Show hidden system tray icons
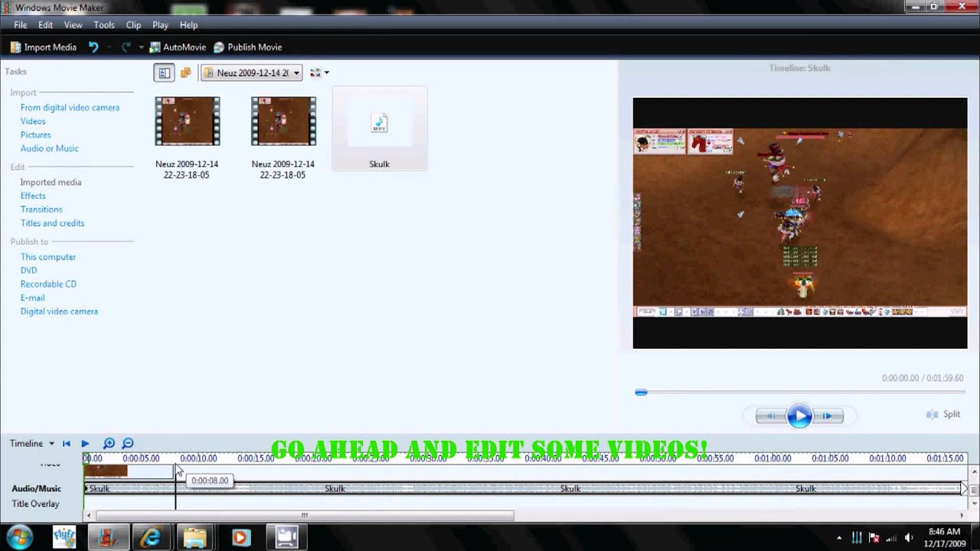Image resolution: width=980 pixels, height=551 pixels. click(839, 538)
